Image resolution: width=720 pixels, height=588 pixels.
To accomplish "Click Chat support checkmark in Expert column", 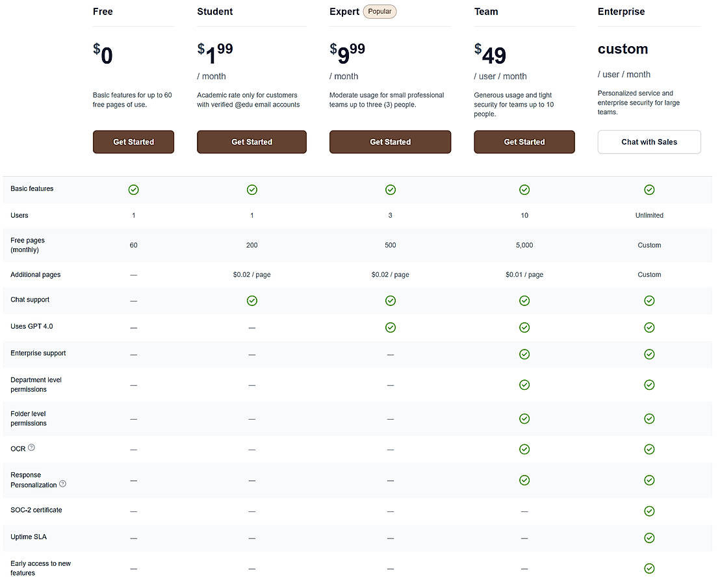I will tap(391, 301).
